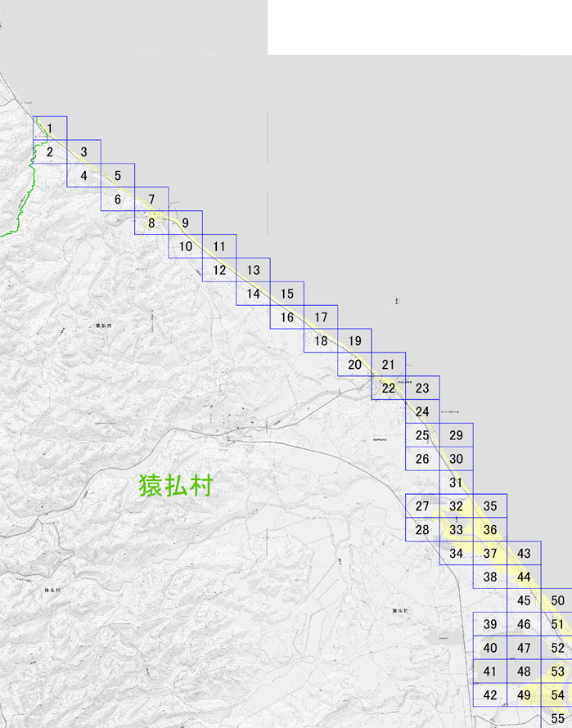Screen dimensions: 572x728
Task: Open map tile 20
Action: 355,365
